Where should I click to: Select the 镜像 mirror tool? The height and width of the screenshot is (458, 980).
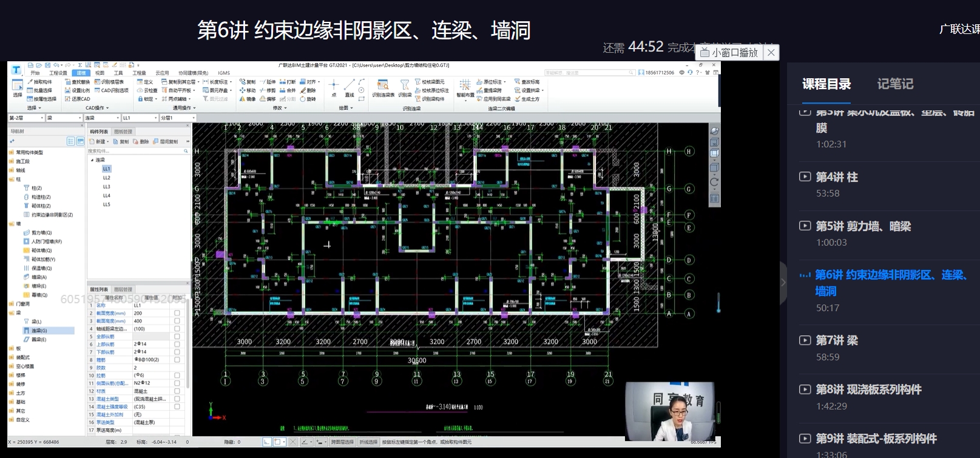[x=248, y=99]
